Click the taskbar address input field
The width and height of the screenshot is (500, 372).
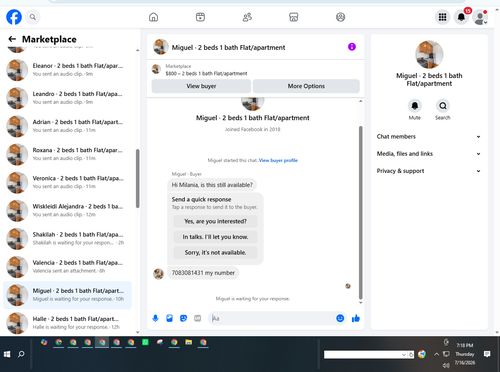click(363, 355)
